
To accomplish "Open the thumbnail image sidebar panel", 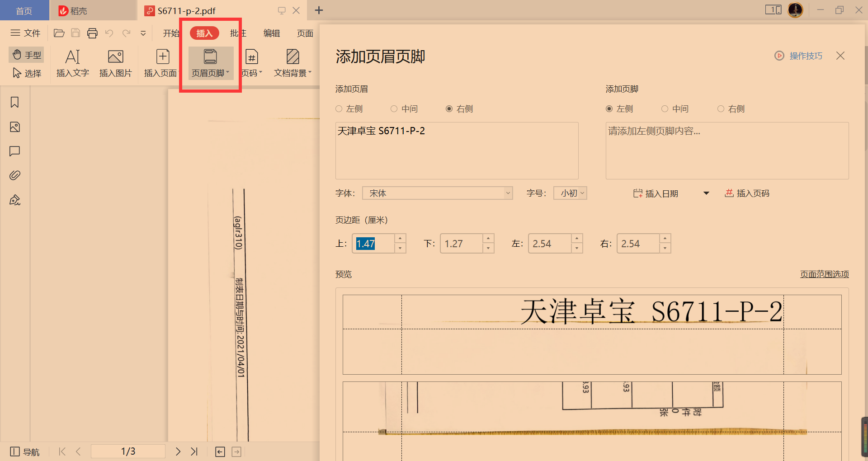I will [15, 127].
